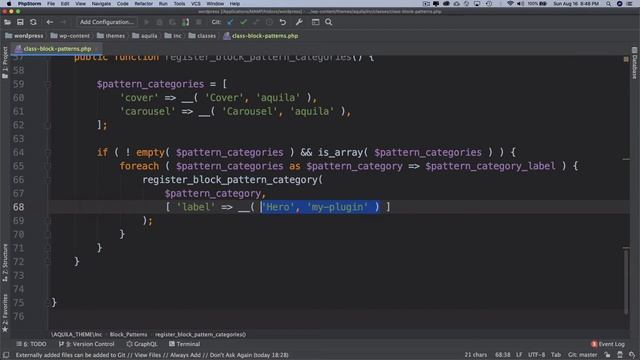Open the Version Control tool window
Image resolution: width=640 pixels, height=360 pixels.
pyautogui.click(x=86, y=344)
